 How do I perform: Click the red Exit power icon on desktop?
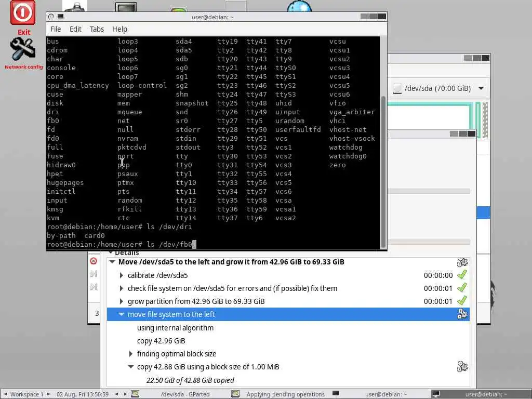[23, 12]
